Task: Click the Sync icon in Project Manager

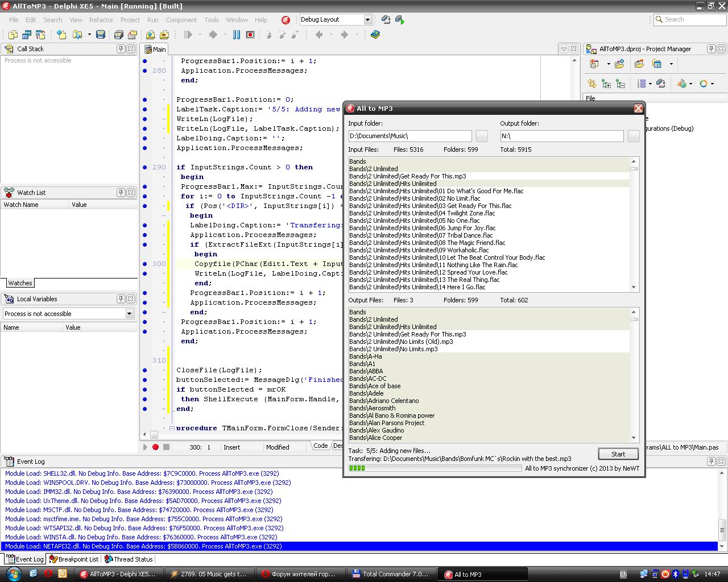Action: pyautogui.click(x=592, y=84)
